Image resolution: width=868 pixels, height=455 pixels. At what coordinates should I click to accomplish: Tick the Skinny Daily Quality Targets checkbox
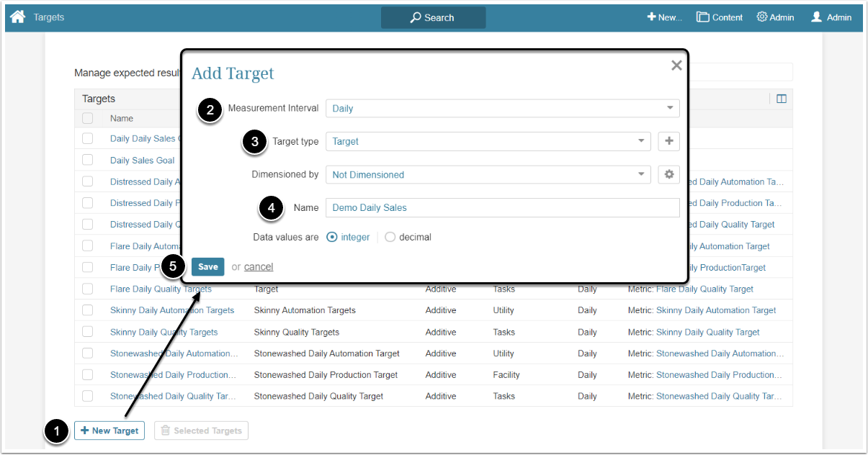pos(87,332)
